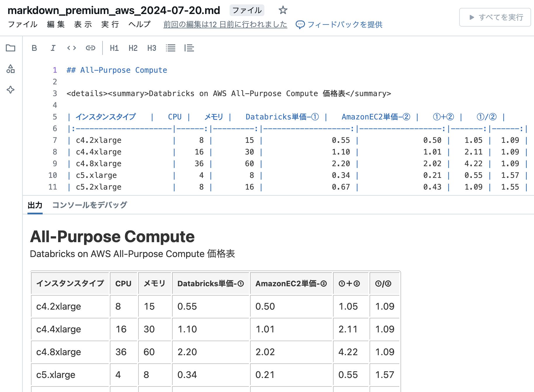
Task: Click source row c4.4xlarge on line 8
Action: pyautogui.click(x=298, y=152)
